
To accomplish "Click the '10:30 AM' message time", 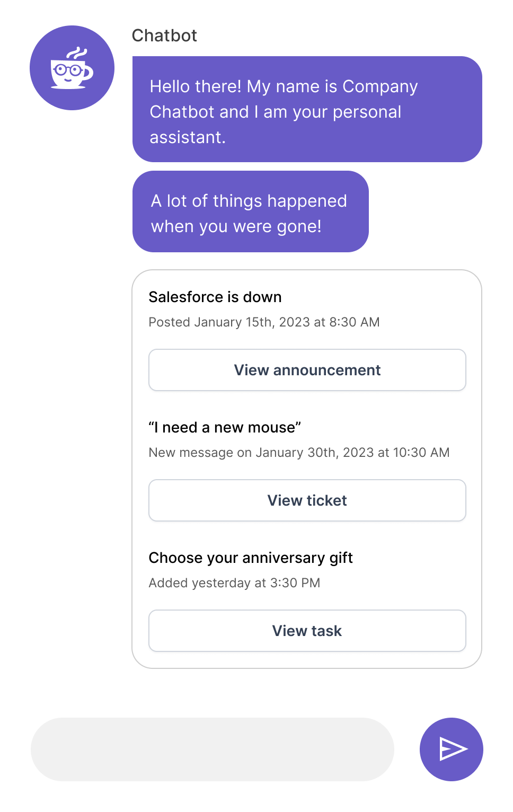I will [x=421, y=453].
